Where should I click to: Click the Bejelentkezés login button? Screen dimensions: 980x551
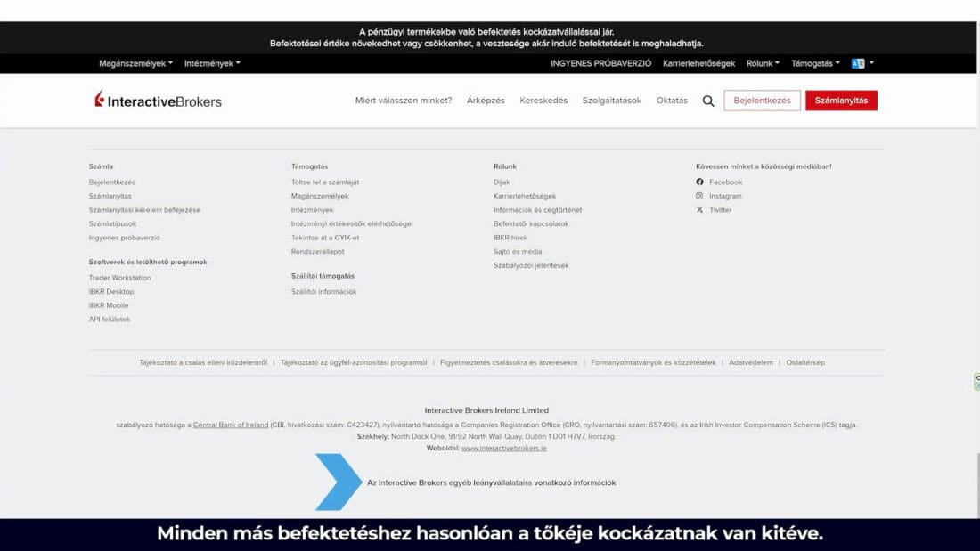[762, 101]
